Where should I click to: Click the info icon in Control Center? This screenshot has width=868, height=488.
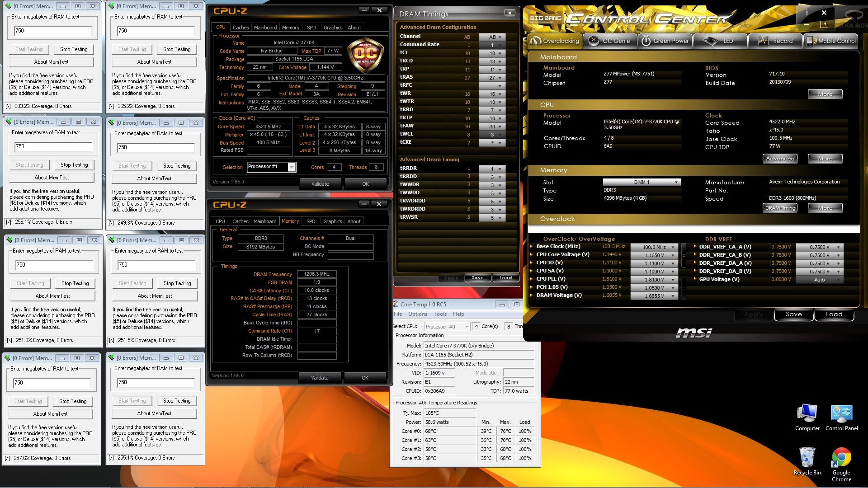(807, 13)
